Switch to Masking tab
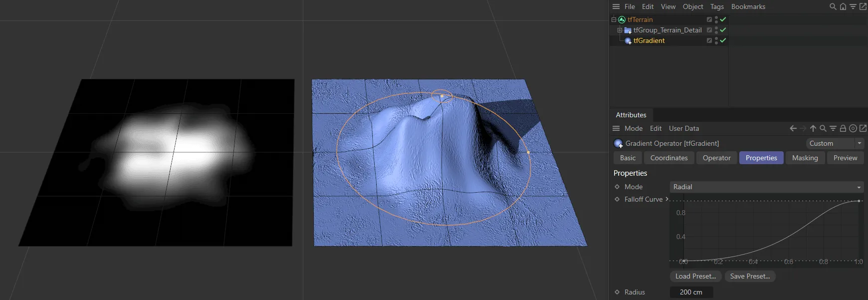The image size is (868, 300). (805, 158)
